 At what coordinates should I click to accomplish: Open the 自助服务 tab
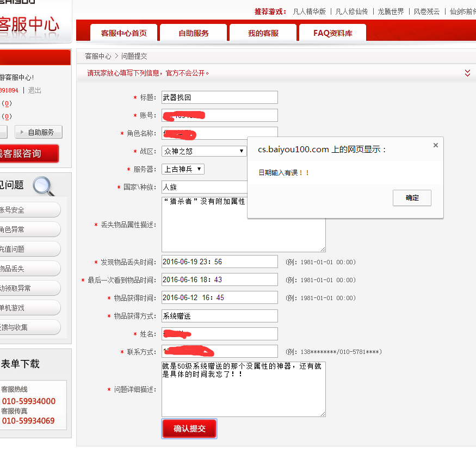tap(193, 33)
